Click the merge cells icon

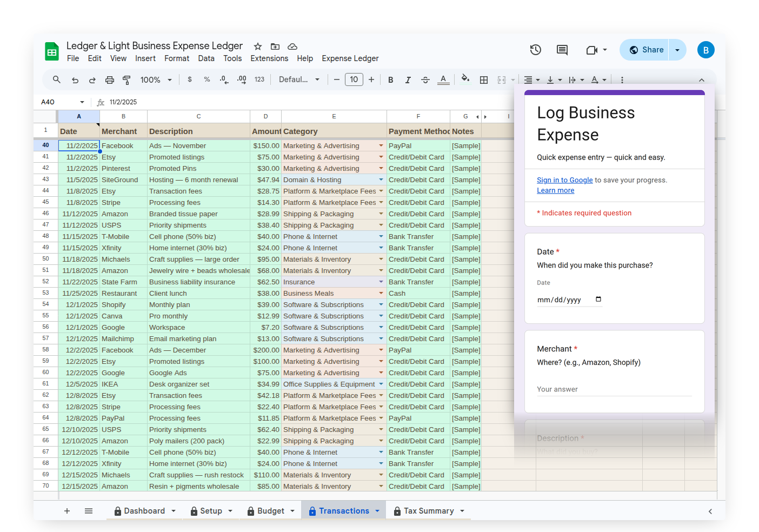click(x=502, y=80)
